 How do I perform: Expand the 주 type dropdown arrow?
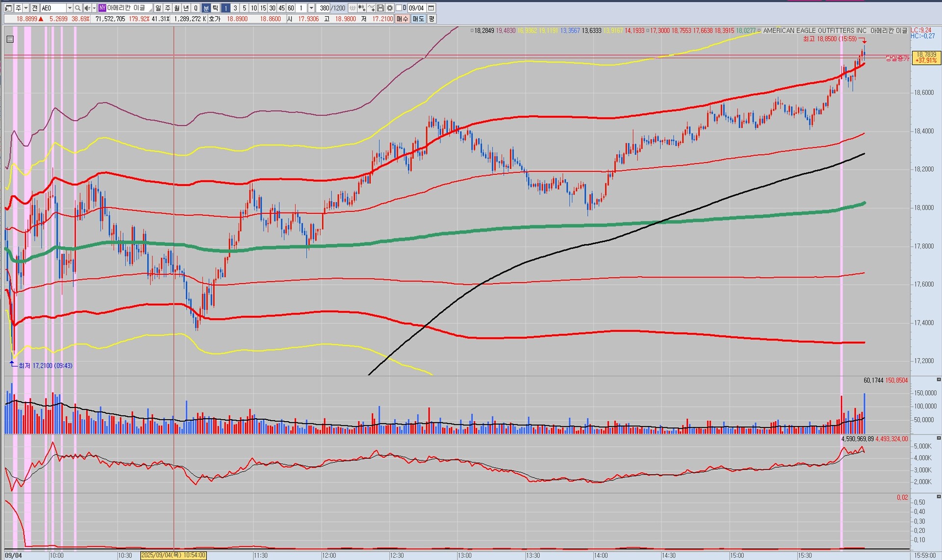[x=26, y=8]
